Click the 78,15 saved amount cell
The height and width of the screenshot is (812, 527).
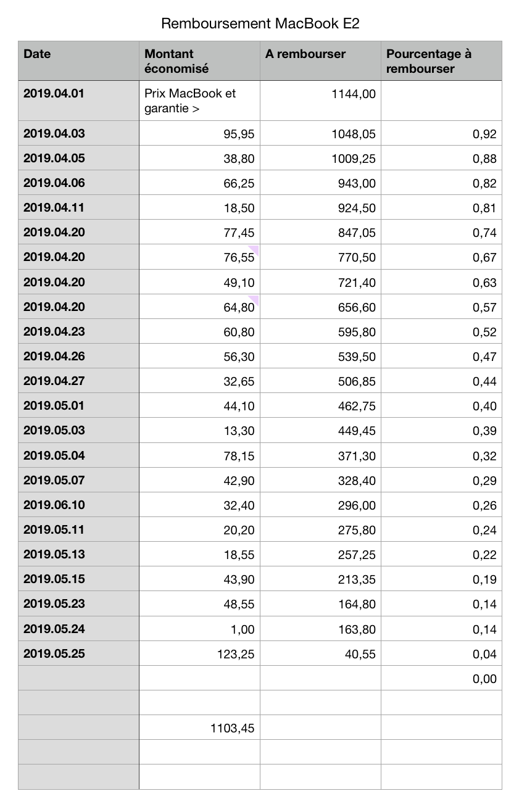[x=199, y=455]
